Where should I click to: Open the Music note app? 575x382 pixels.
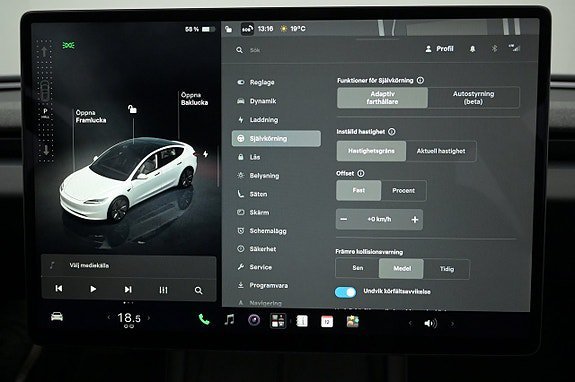[229, 320]
